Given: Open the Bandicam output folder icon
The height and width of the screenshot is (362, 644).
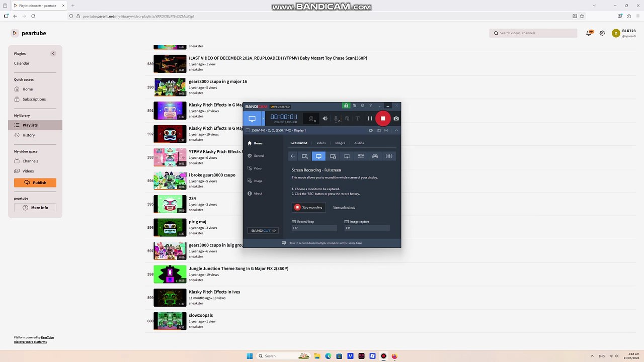Looking at the screenshot, I should click(355, 106).
